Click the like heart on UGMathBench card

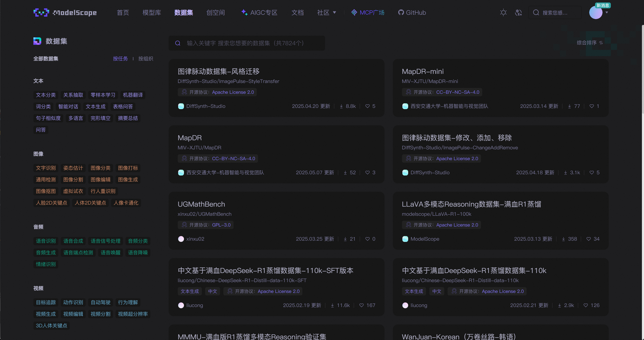click(x=367, y=239)
